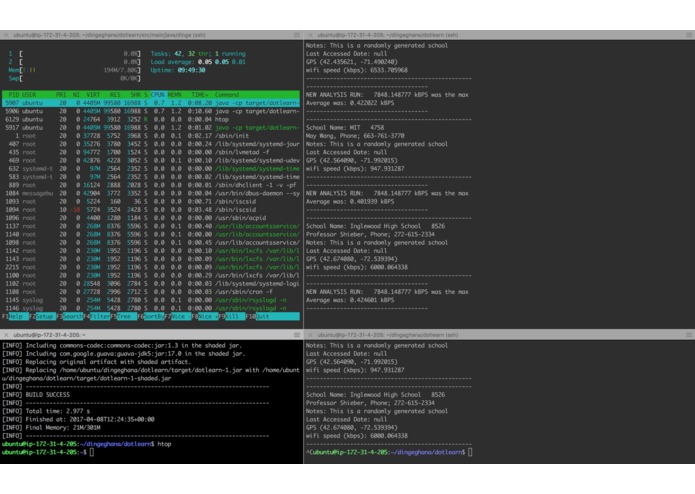Screen dimensions: 695x494
Task: Click the Load average values
Action: [221, 62]
